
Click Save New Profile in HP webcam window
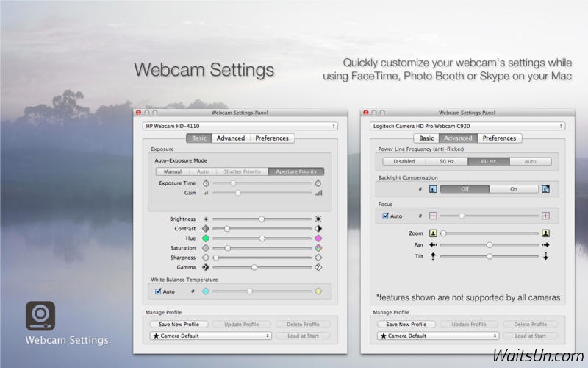179,324
